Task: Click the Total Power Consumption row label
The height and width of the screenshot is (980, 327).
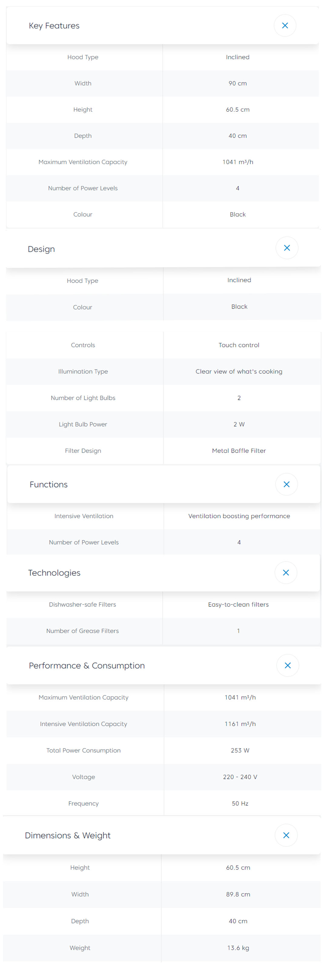Action: click(x=83, y=751)
